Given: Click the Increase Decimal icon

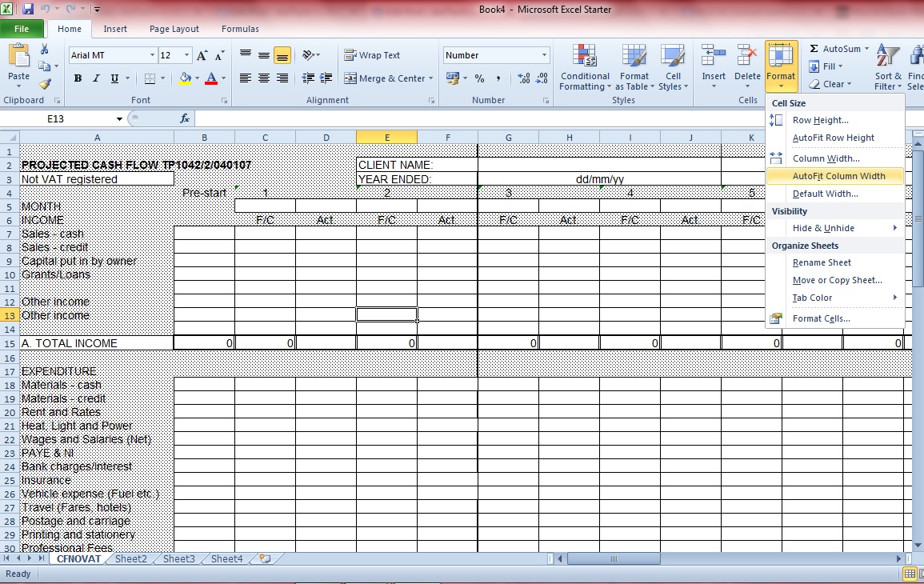Looking at the screenshot, I should click(524, 78).
